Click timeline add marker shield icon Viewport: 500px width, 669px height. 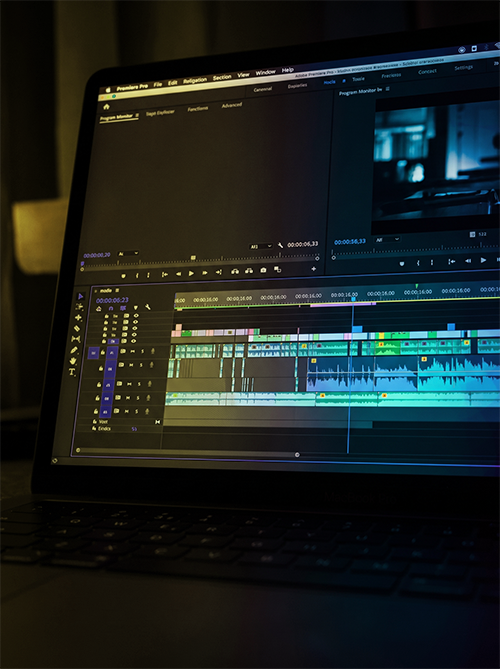tap(136, 307)
